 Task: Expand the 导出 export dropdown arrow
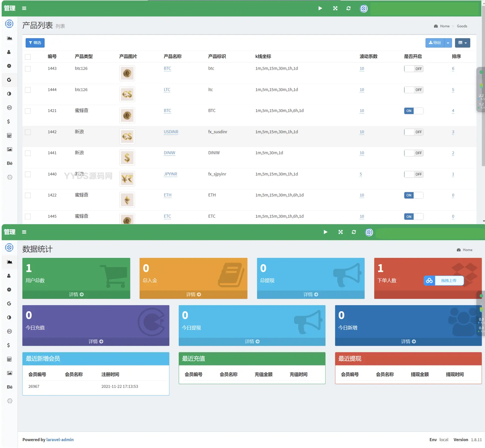click(x=448, y=43)
